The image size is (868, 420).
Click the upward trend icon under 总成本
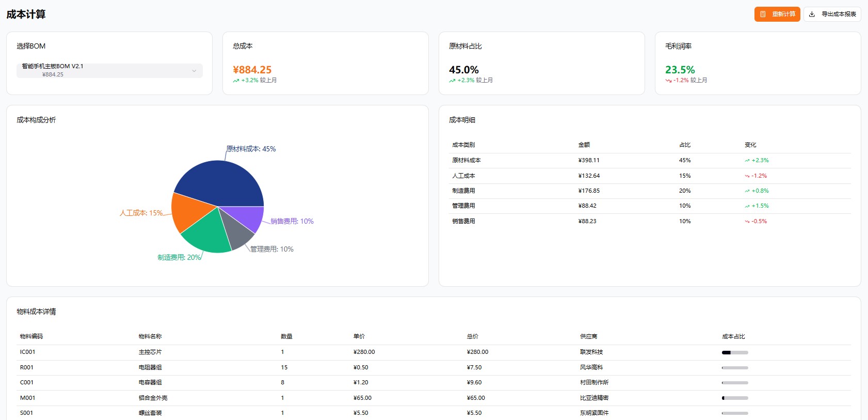click(236, 81)
